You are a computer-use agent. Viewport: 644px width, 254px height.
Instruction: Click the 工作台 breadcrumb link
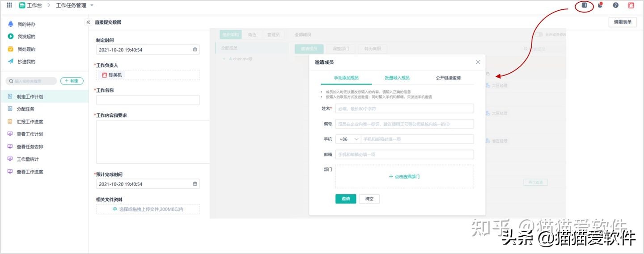(x=34, y=5)
